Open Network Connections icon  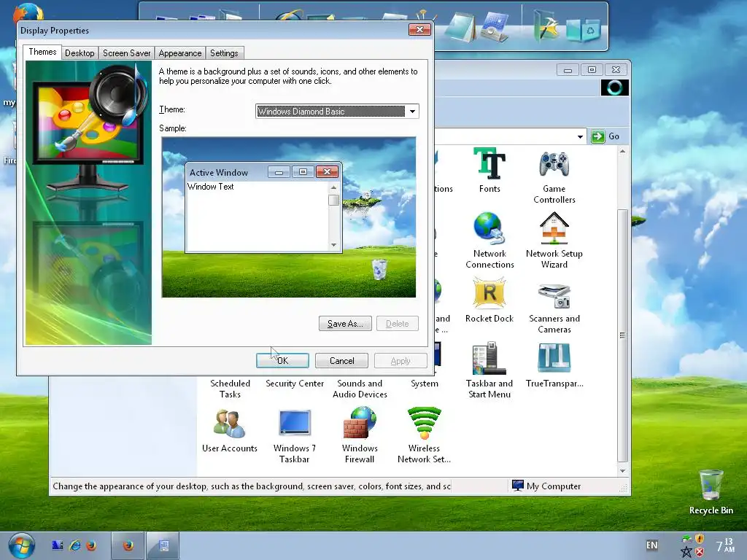click(x=489, y=228)
